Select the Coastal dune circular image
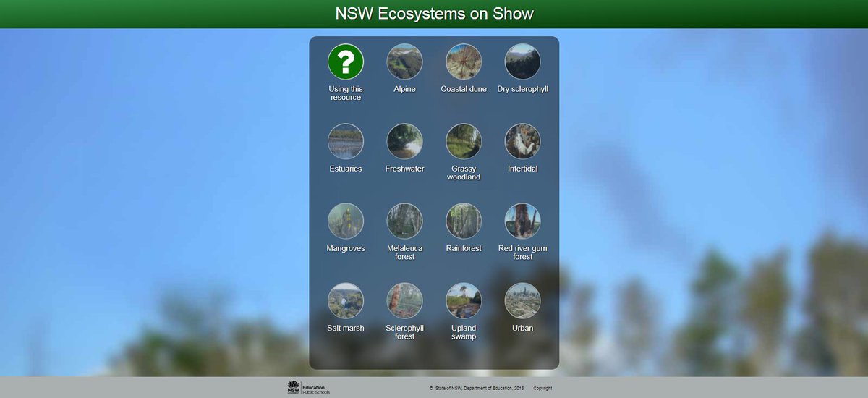This screenshot has height=398, width=868. pos(464,62)
